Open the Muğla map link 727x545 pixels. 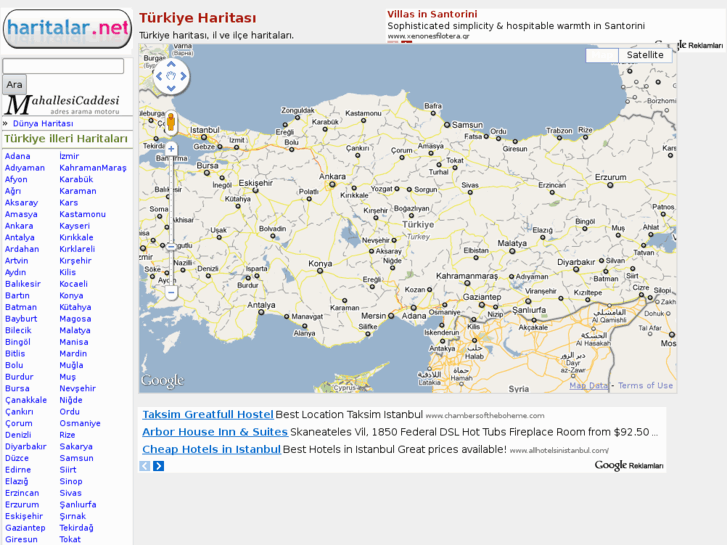tap(71, 365)
